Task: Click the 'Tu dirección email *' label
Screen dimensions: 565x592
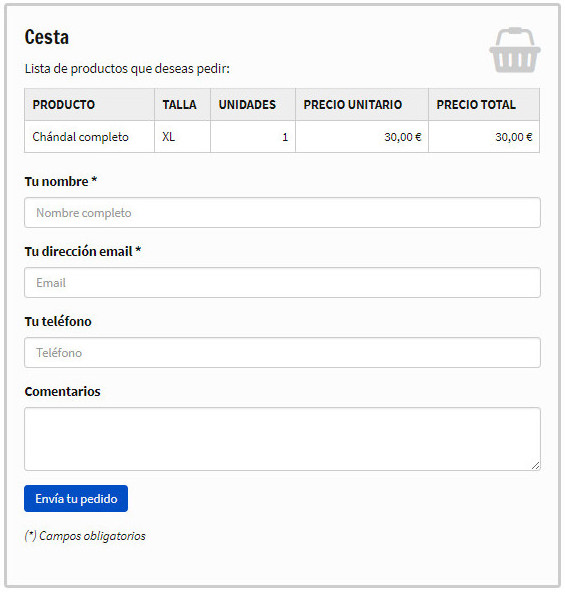Action: click(83, 251)
